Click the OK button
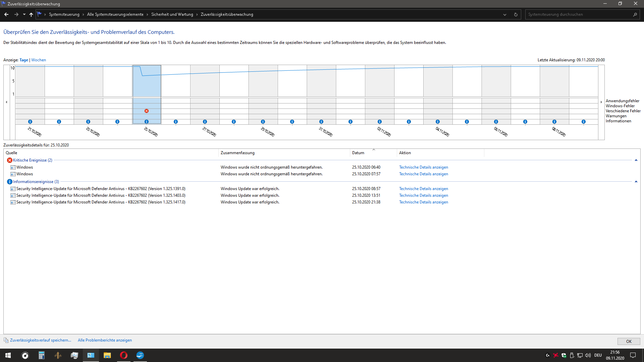Screen dimensions: 644x362 (x=629, y=341)
